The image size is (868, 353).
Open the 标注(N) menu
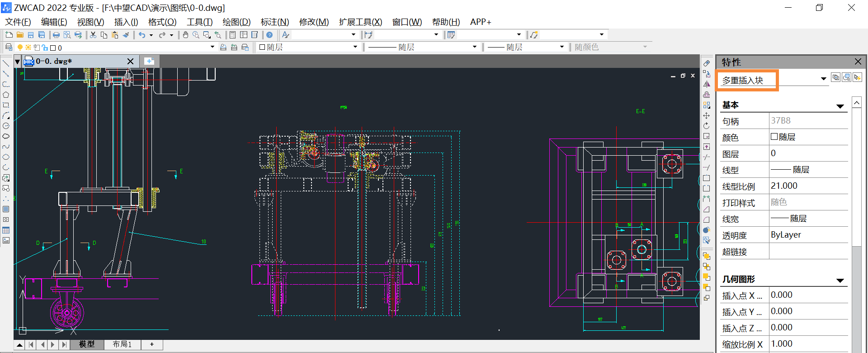pos(275,22)
